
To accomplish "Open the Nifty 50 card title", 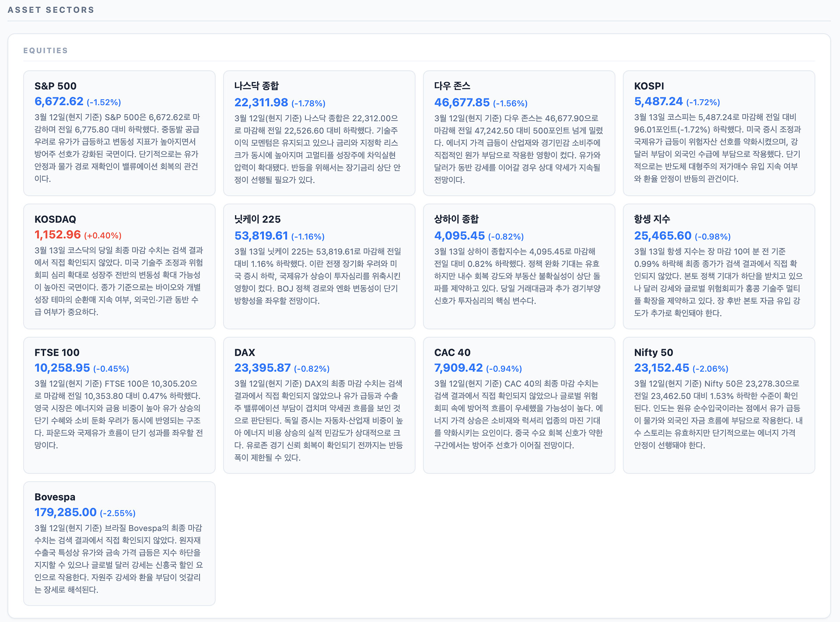I will [x=653, y=353].
